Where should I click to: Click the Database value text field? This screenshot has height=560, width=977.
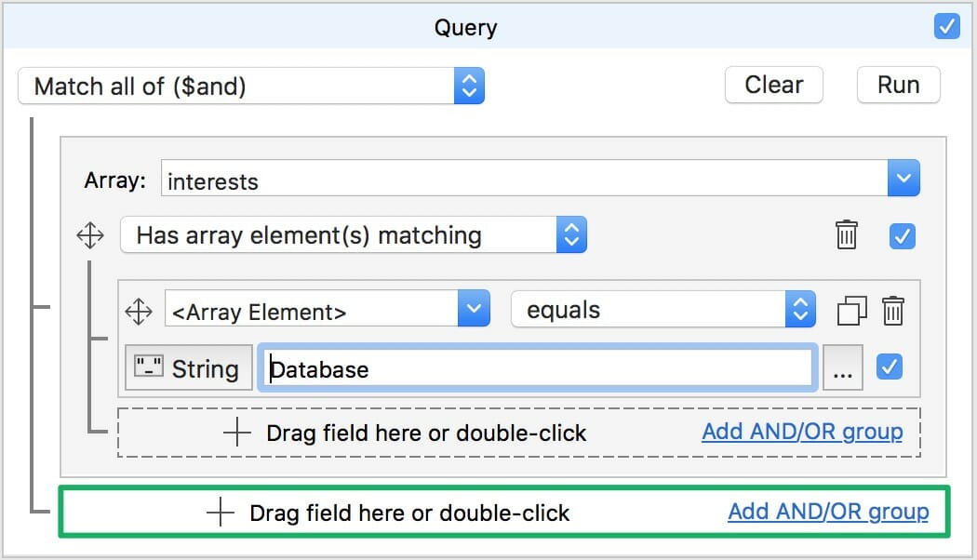click(x=537, y=368)
